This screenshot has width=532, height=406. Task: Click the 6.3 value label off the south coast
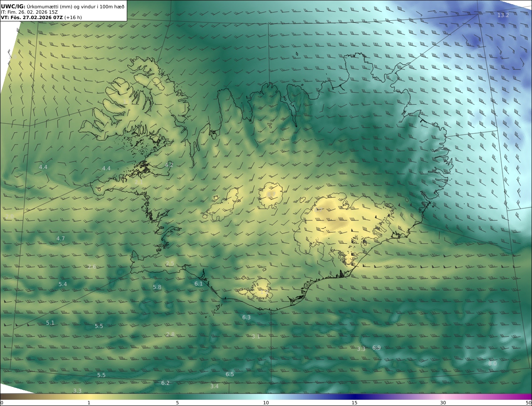coord(246,317)
